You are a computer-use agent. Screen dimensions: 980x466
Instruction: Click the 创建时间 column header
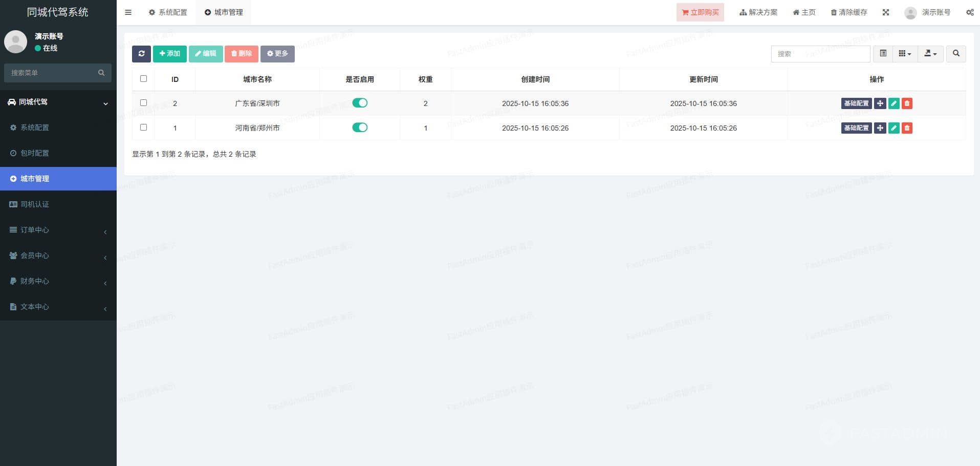coord(535,79)
